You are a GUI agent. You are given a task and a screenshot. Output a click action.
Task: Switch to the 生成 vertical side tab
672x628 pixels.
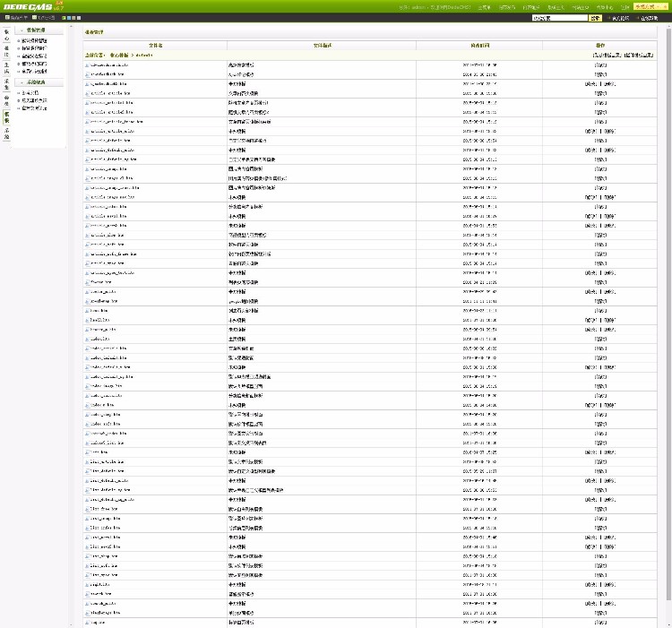(6, 68)
